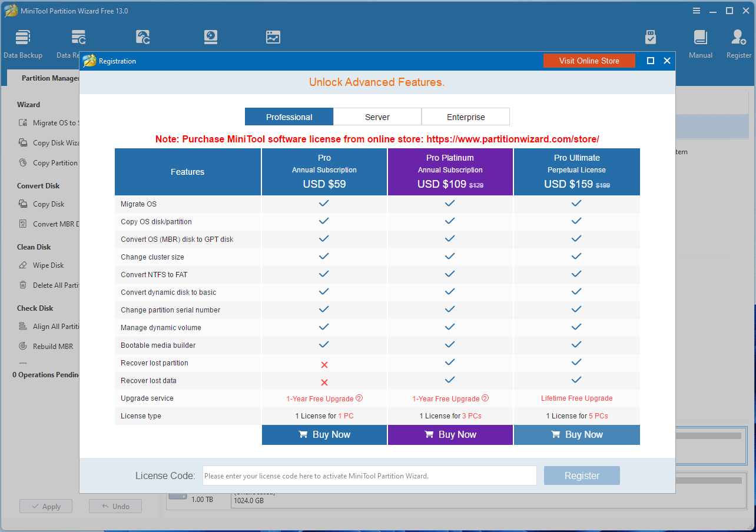Open the Manual book icon
Viewport: 756px width, 532px height.
pos(700,38)
